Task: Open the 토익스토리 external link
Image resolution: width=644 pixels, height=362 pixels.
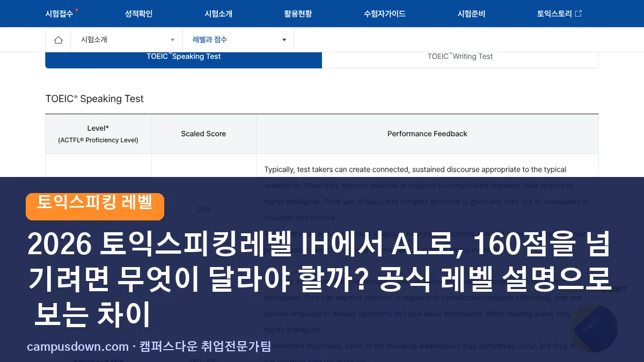Action: point(559,14)
